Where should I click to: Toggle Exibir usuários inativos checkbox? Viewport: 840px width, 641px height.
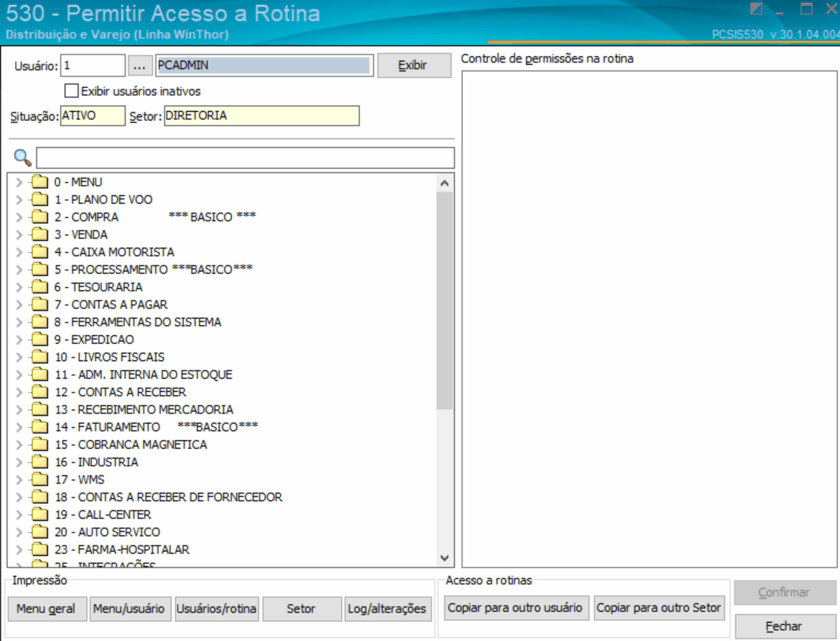click(x=71, y=90)
